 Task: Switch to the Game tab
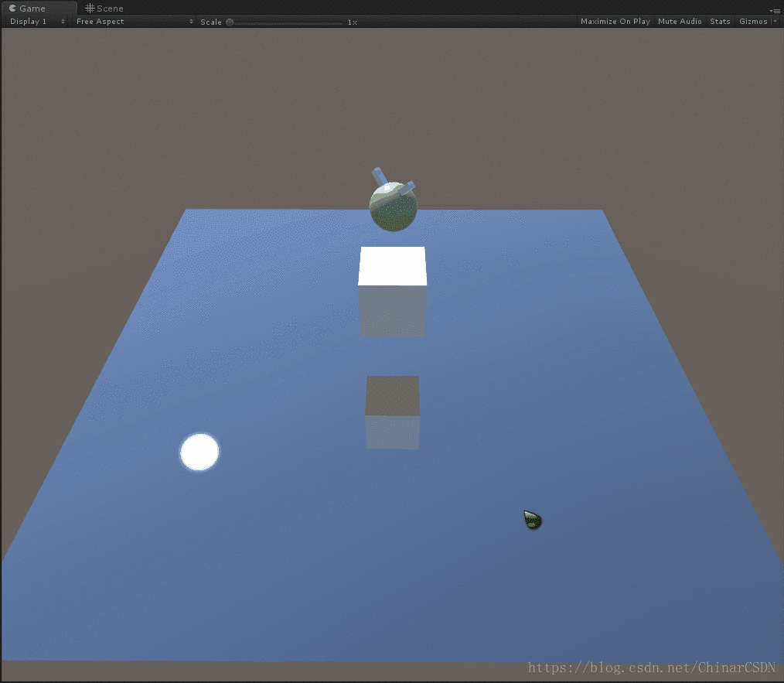click(x=39, y=8)
